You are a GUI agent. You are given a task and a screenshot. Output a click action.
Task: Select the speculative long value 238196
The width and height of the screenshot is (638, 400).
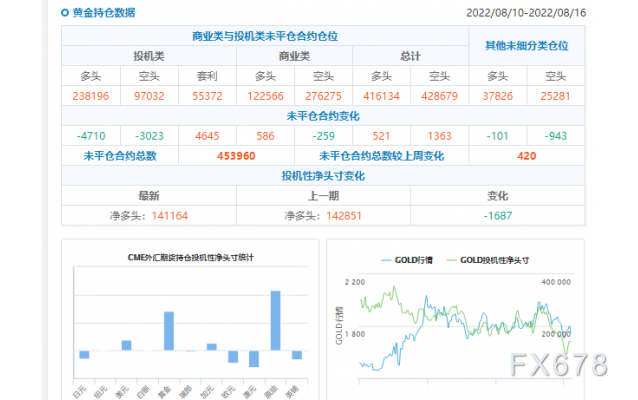(x=91, y=96)
